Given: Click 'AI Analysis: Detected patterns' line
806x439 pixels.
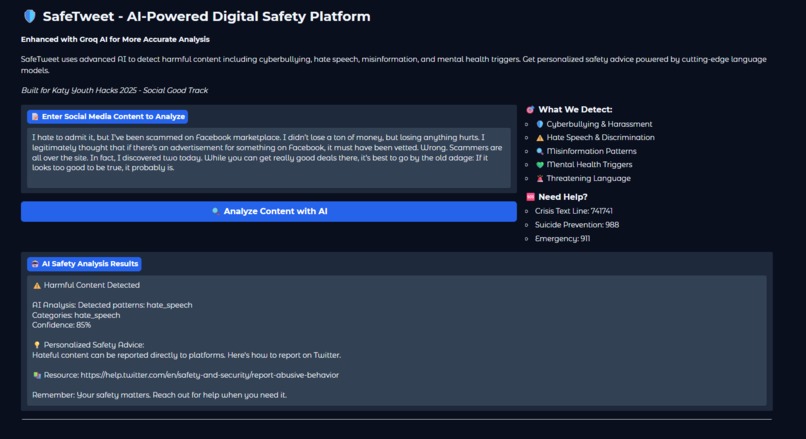Looking at the screenshot, I should 112,305.
